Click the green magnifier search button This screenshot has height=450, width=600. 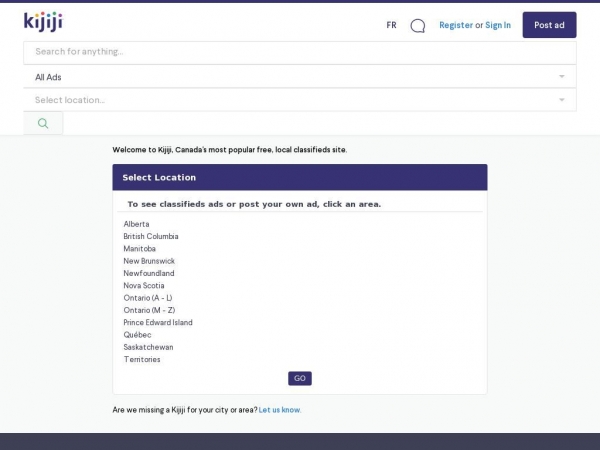click(43, 123)
